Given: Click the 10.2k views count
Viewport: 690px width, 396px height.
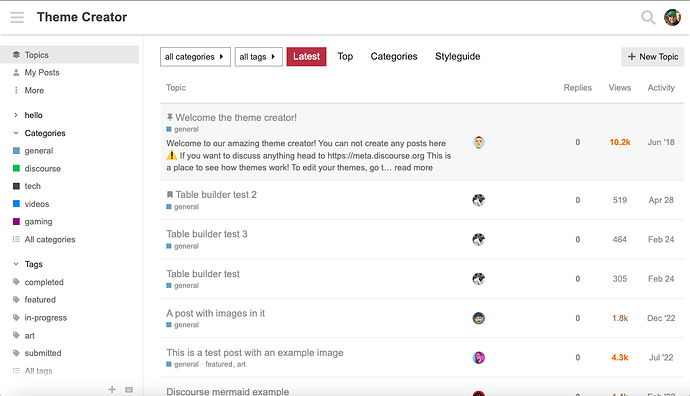Looking at the screenshot, I should 620,142.
